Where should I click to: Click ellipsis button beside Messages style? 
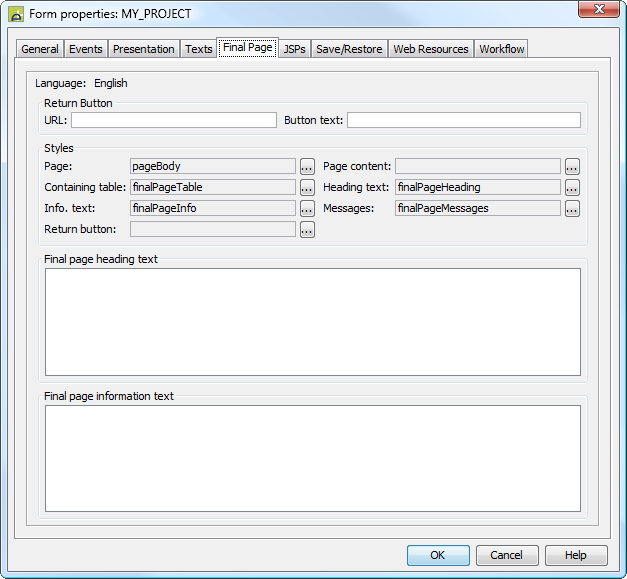[x=572, y=209]
